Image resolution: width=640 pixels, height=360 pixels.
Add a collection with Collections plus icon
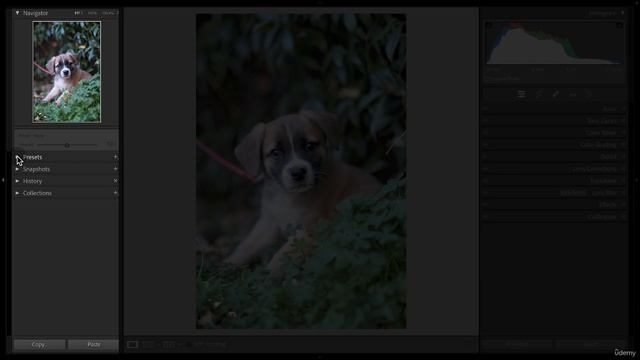116,193
